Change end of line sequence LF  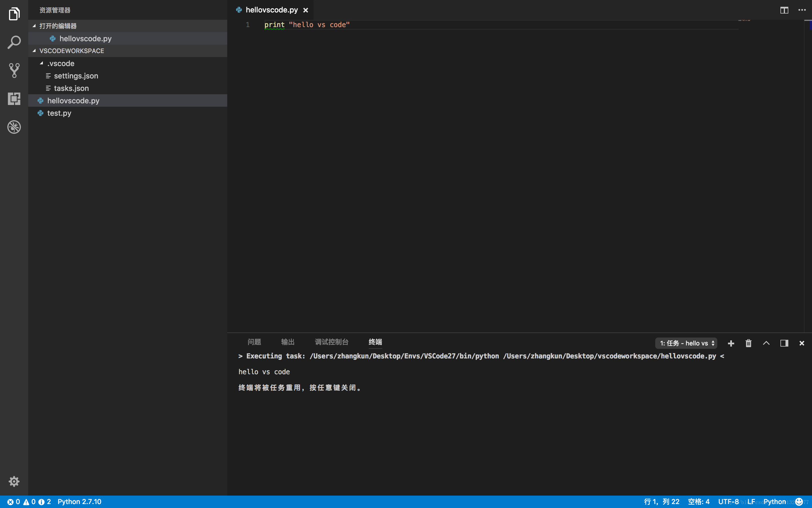point(751,502)
